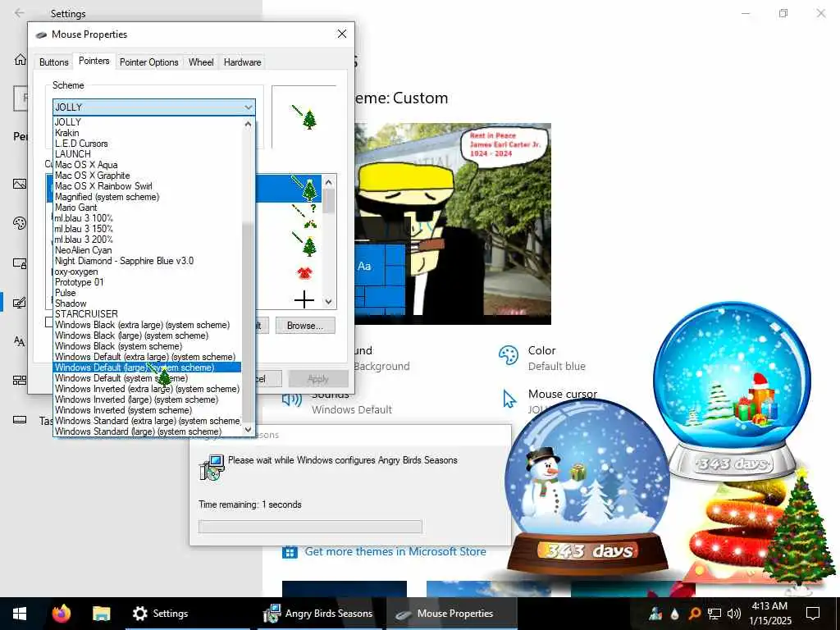Pick Magnified (system scheme)
The width and height of the screenshot is (840, 630).
coord(148,197)
